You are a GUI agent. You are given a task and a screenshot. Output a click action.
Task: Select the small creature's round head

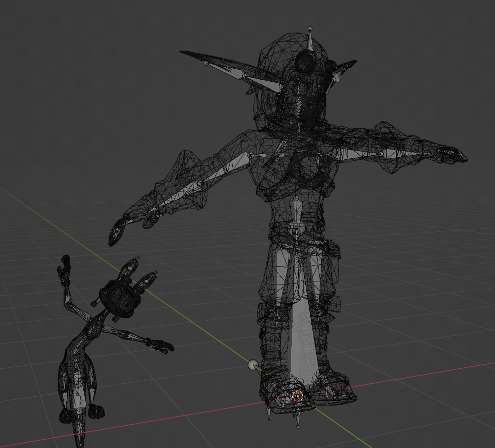point(119,298)
